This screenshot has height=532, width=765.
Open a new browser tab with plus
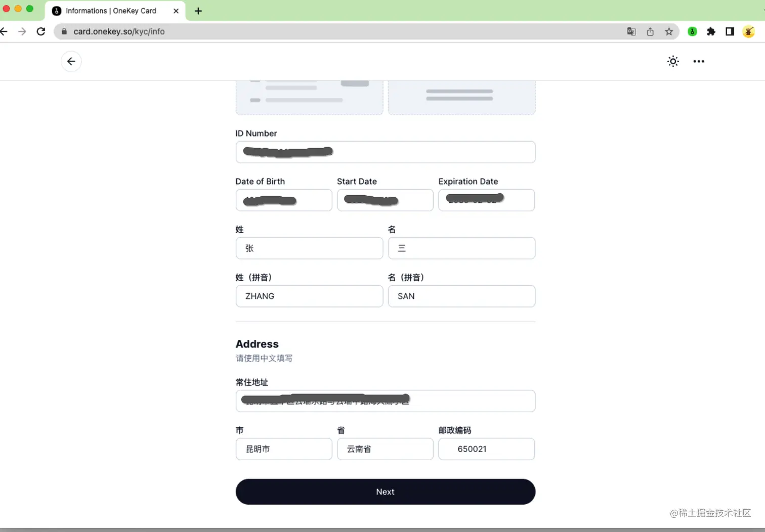(198, 11)
